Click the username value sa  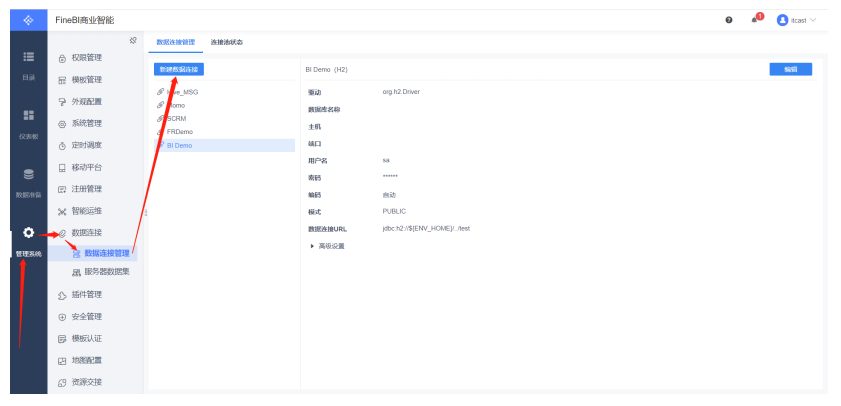pyautogui.click(x=386, y=160)
